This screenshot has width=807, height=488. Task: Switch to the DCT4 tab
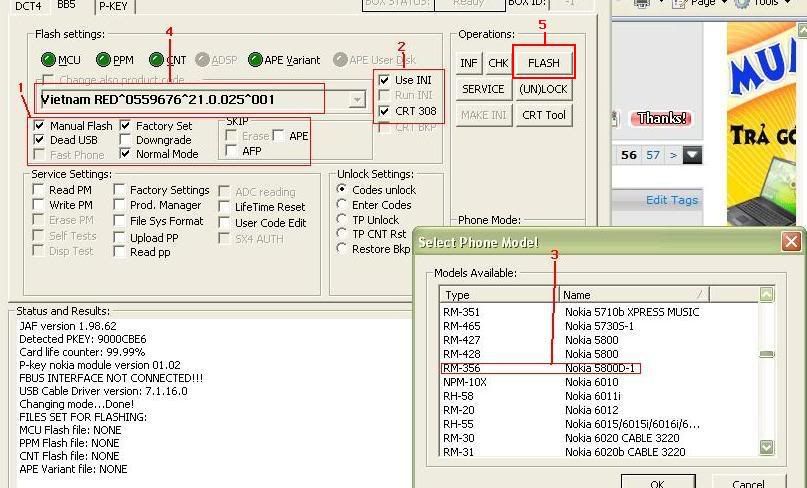click(x=28, y=6)
